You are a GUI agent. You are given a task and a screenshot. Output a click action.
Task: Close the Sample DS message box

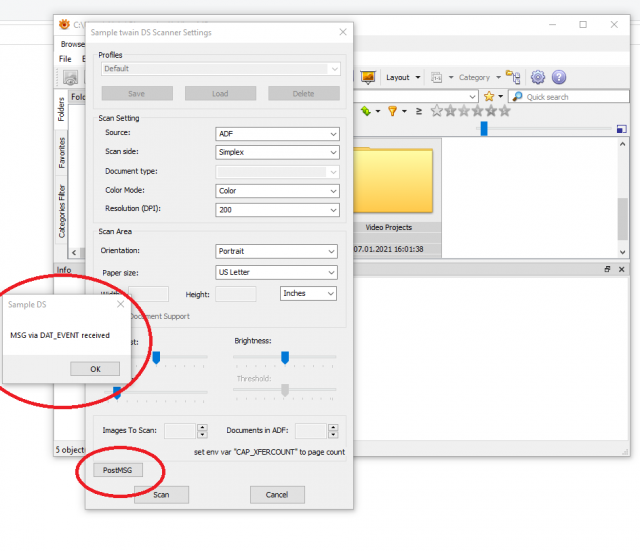point(120,304)
